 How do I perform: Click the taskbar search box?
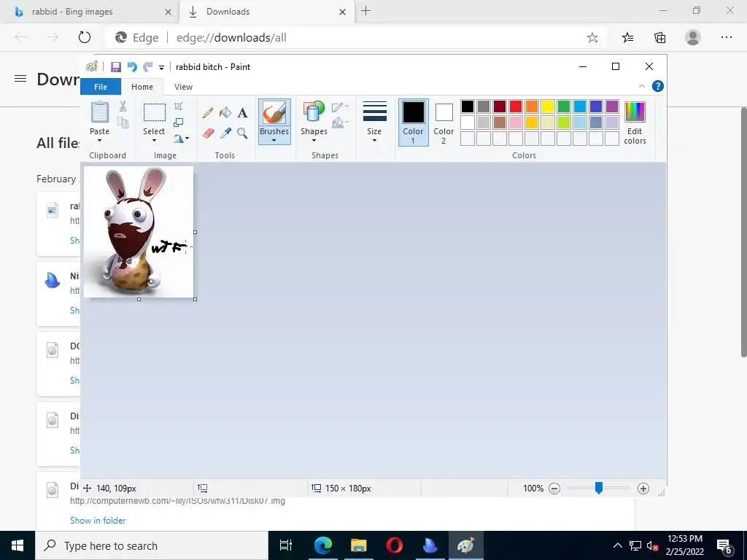(x=152, y=545)
